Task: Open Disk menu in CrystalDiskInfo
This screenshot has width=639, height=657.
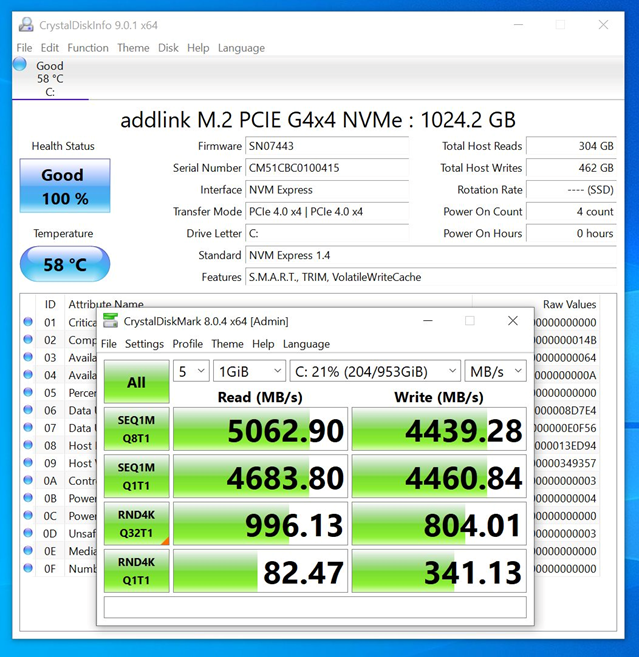Action: click(168, 48)
